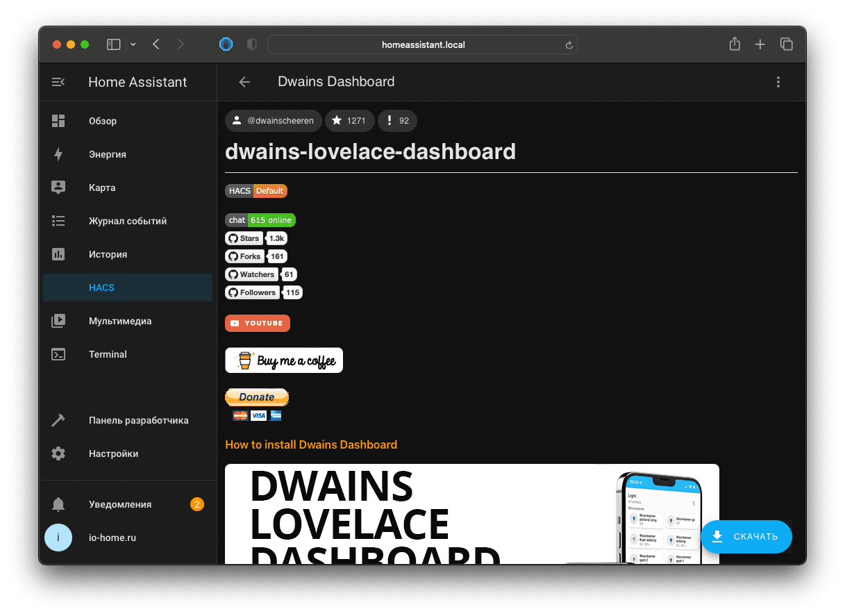845x616 pixels.
Task: Open the Энергия lightning icon
Action: click(x=58, y=154)
